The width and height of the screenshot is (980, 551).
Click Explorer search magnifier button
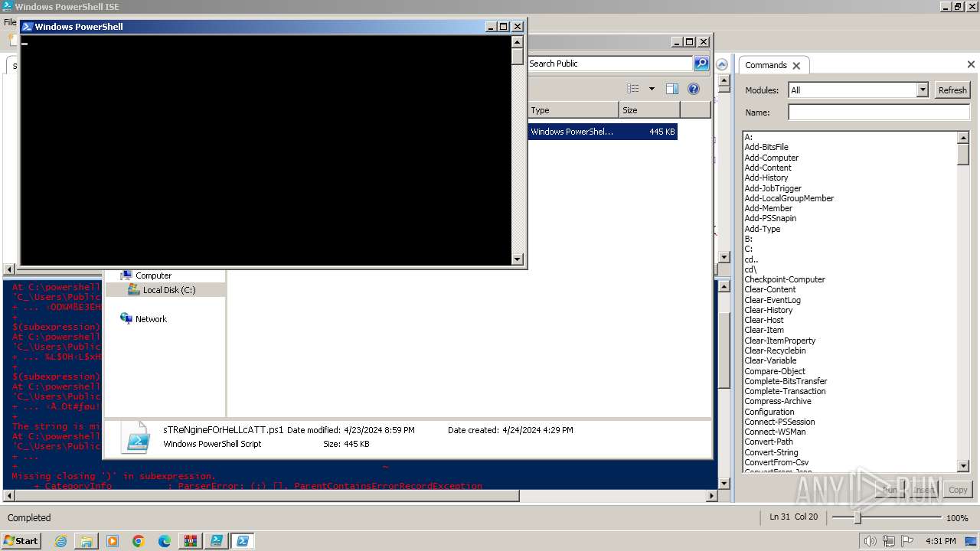701,64
